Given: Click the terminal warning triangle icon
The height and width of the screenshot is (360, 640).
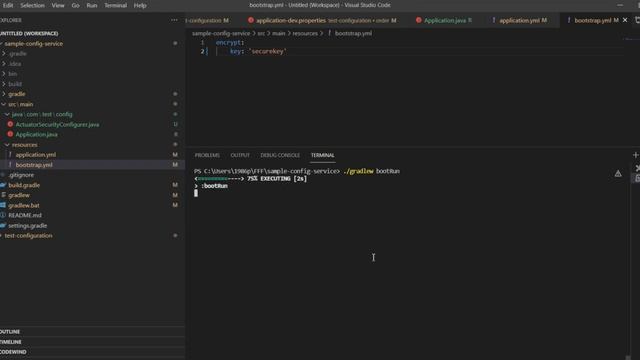Looking at the screenshot, I should [x=618, y=173].
